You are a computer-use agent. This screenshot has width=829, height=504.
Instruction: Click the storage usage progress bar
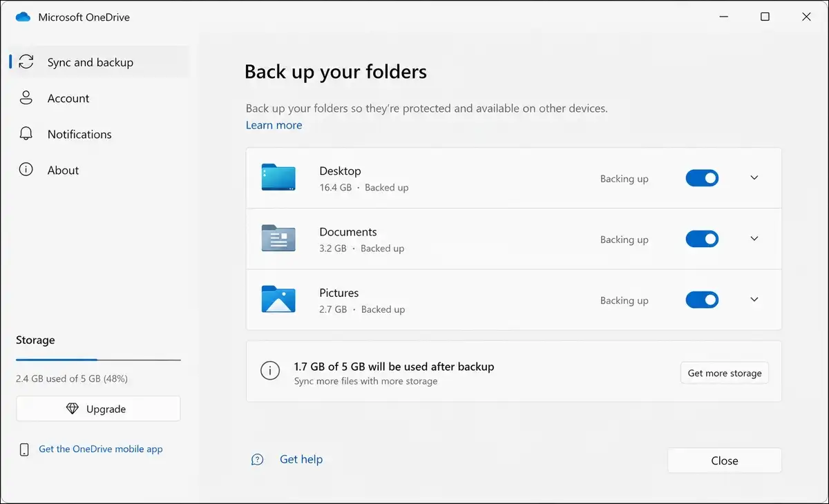point(98,360)
